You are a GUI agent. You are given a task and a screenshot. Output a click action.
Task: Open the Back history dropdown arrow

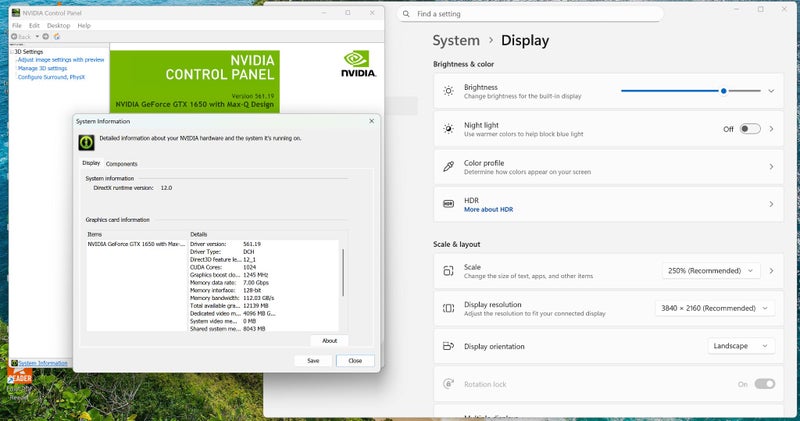tap(37, 37)
